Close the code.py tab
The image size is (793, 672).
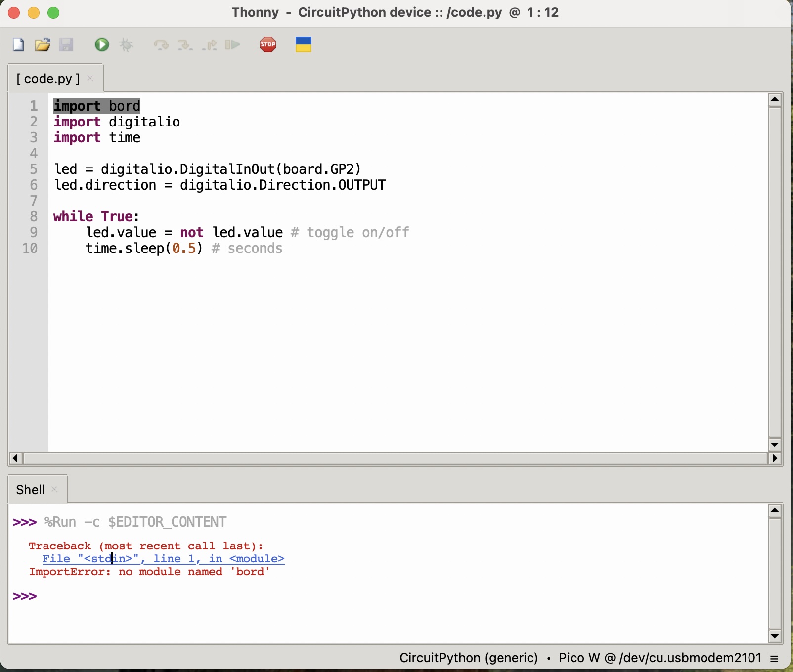[x=90, y=78]
